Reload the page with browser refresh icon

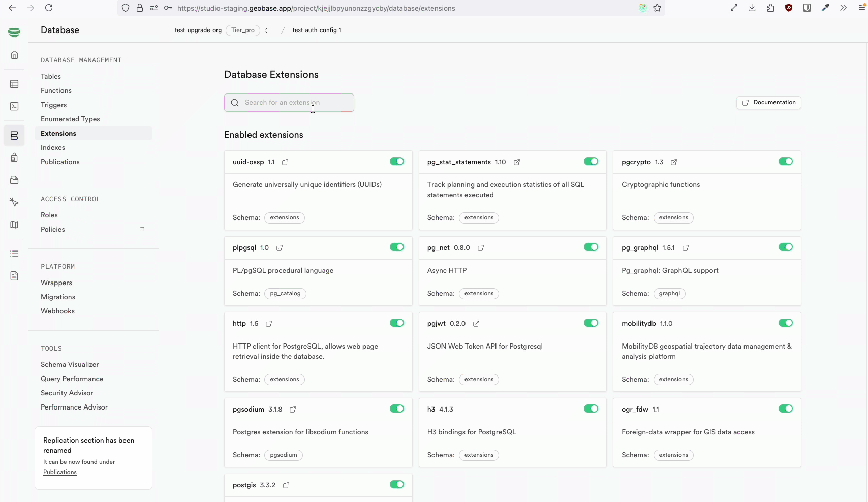point(49,8)
